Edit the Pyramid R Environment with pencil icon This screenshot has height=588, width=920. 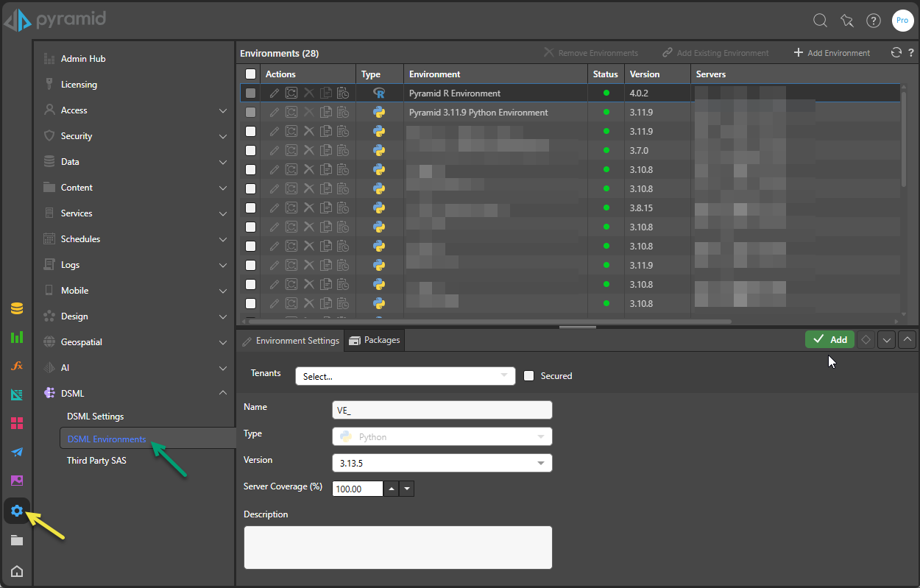(x=275, y=93)
